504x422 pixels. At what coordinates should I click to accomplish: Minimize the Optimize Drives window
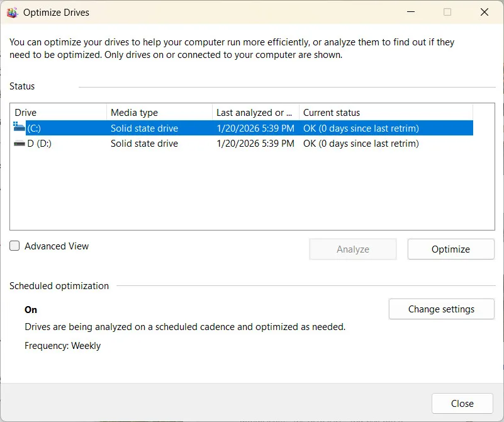(410, 13)
